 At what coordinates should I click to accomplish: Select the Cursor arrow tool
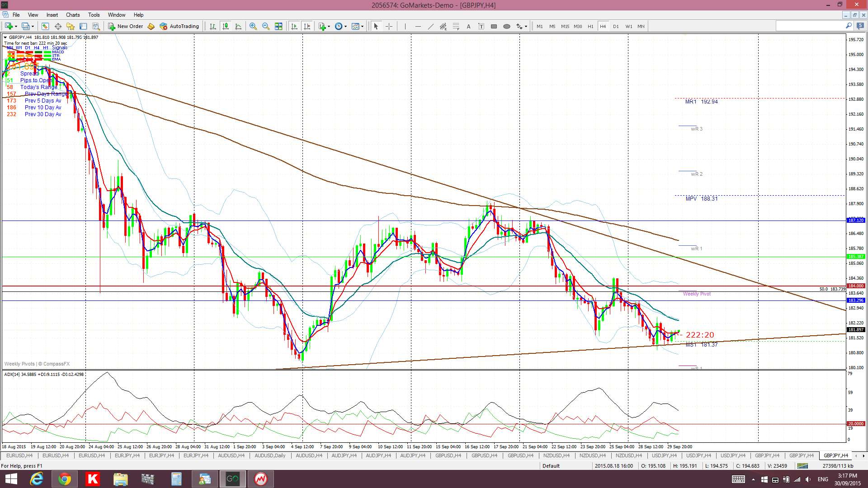376,26
